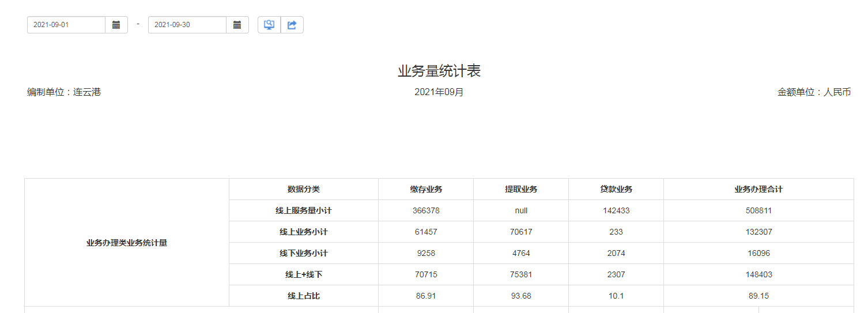Select cell value 142433
The width and height of the screenshot is (868, 313).
(616, 210)
